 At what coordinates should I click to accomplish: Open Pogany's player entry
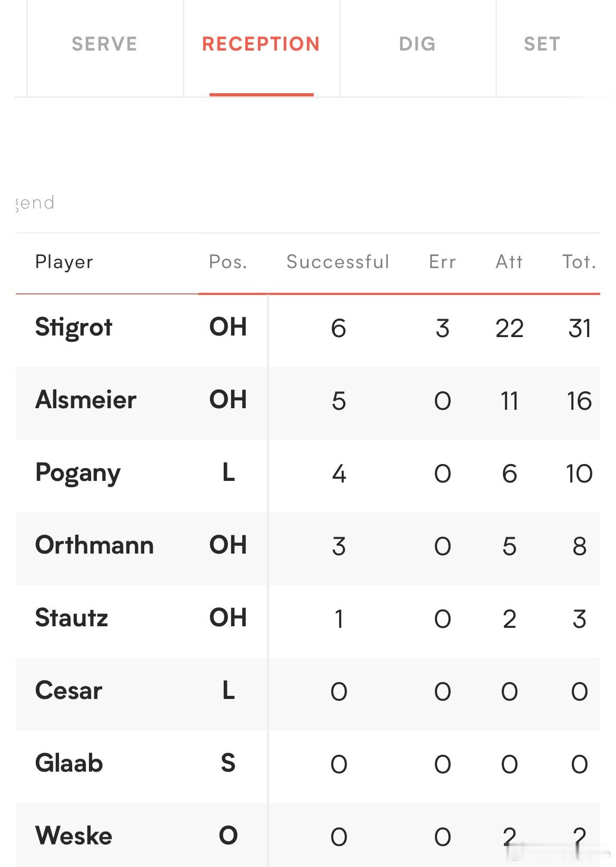[78, 474]
